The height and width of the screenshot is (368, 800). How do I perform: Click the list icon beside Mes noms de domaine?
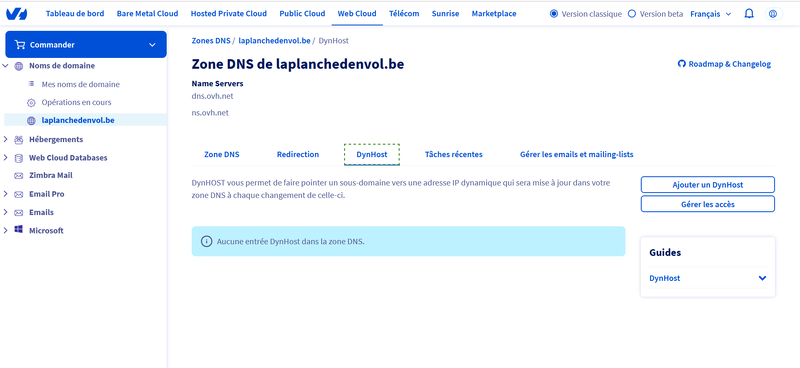(x=31, y=84)
